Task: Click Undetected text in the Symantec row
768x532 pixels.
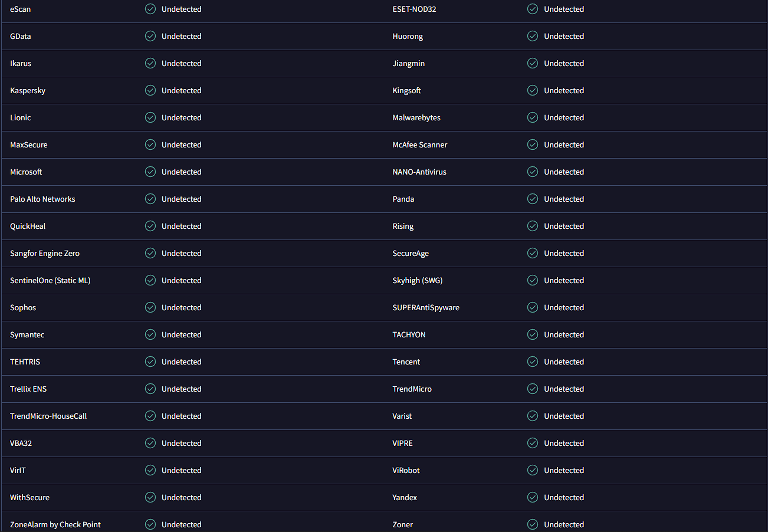Action: pos(182,334)
